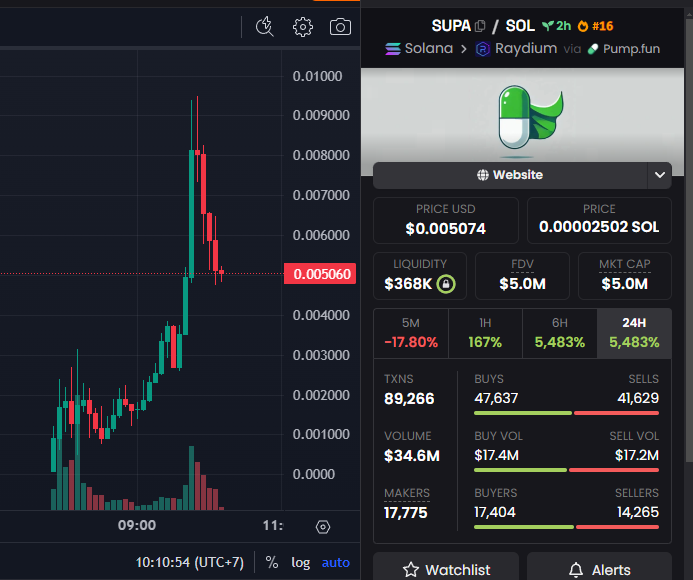Click the Solana text in breadcrumb
693x580 pixels.
429,48
